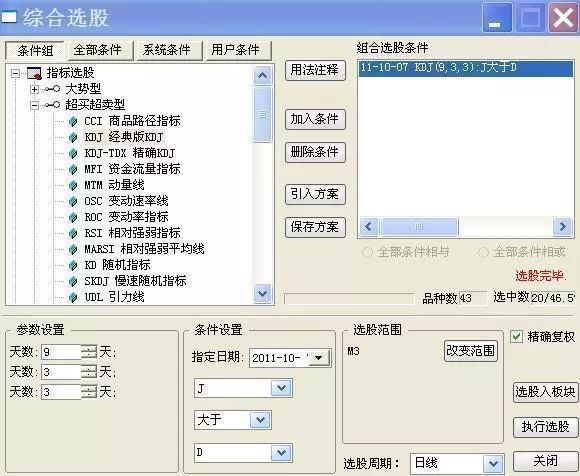Click the horizontal scrollbar thumb in 组合选股条件 list

419,226
